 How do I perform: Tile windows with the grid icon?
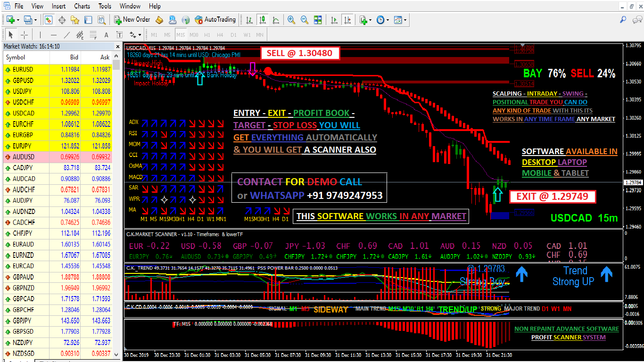pos(318,20)
